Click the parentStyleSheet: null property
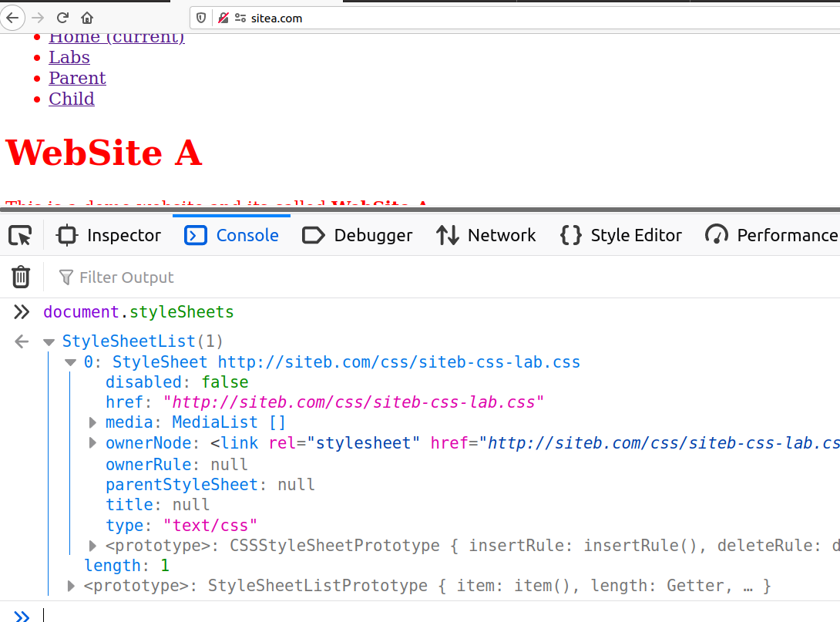The width and height of the screenshot is (840, 622). [x=210, y=484]
